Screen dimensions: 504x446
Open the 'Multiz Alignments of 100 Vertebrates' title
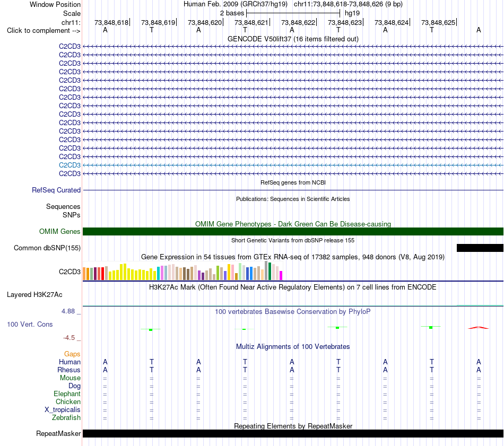(x=293, y=347)
